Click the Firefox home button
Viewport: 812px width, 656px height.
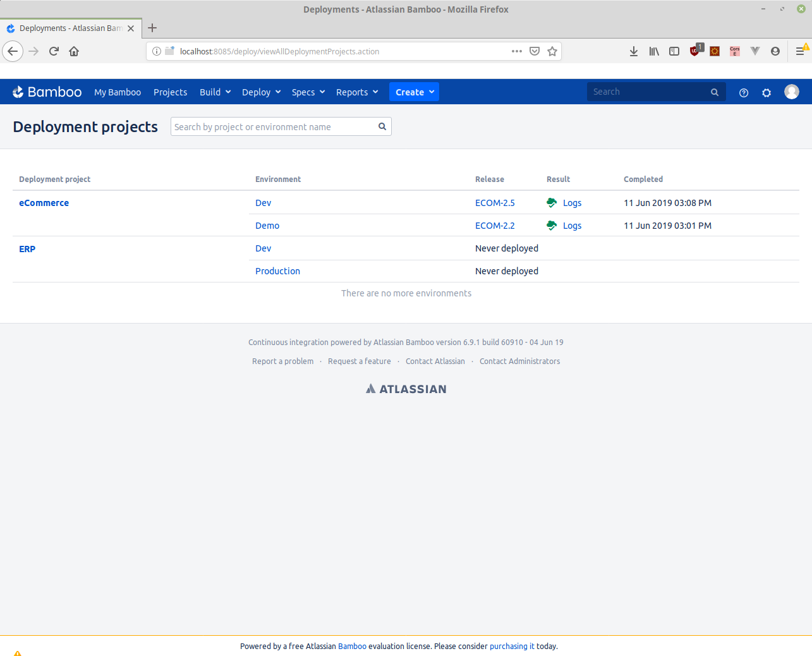click(x=74, y=52)
